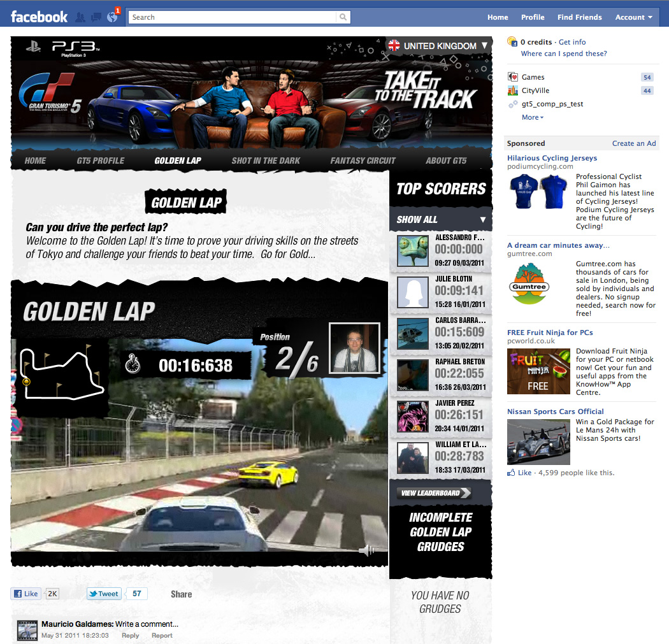
Task: Click the cycling jerseys ad image
Action: (x=538, y=191)
